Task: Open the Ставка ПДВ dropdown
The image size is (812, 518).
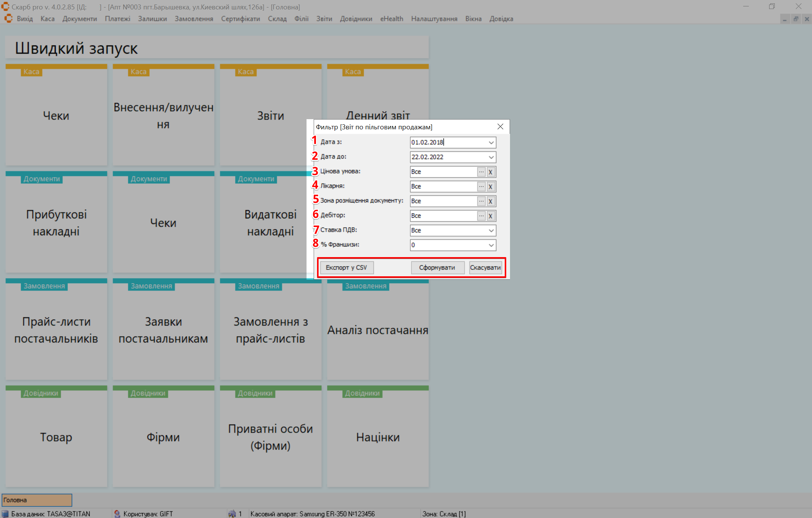Action: point(491,230)
